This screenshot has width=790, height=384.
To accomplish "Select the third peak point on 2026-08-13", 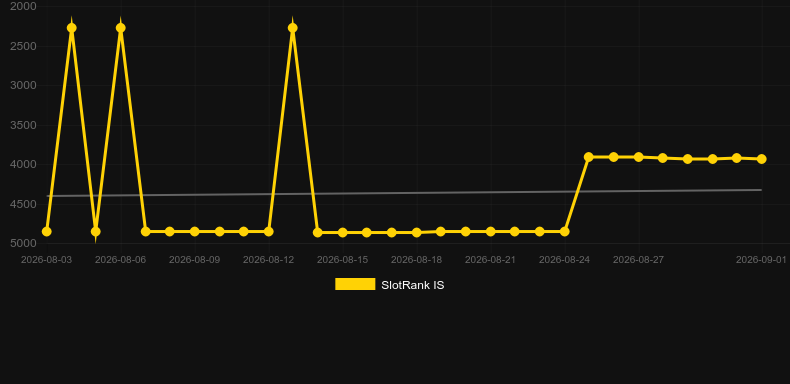I will click(x=293, y=28).
